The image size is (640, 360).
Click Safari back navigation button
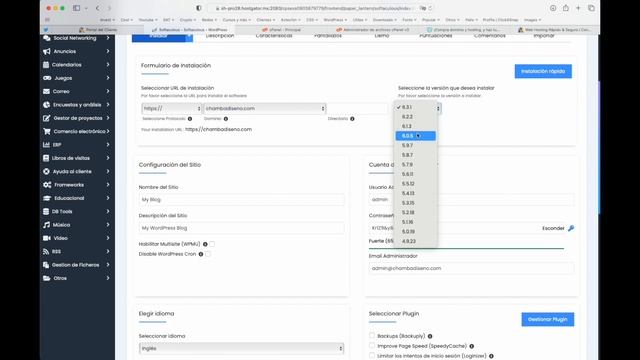[x=98, y=8]
